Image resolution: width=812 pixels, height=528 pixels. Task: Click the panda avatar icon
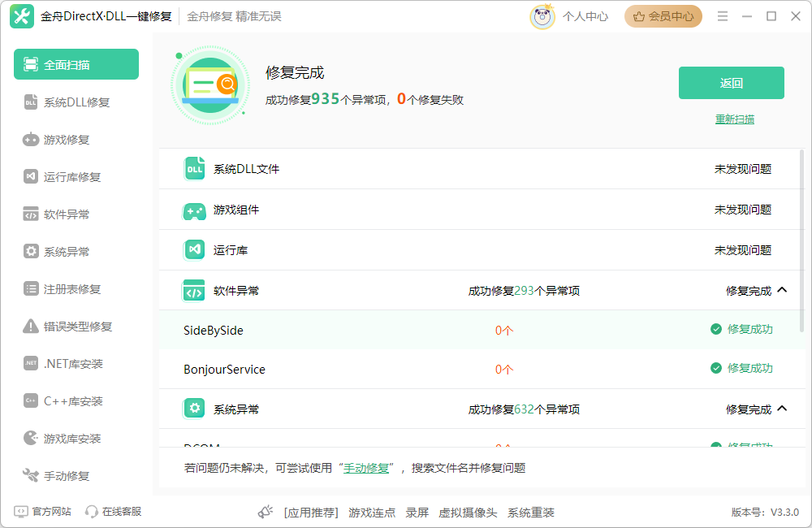click(x=542, y=16)
